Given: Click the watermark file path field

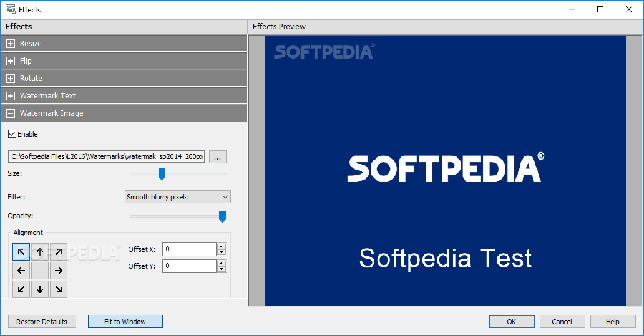Looking at the screenshot, I should pyautogui.click(x=106, y=156).
